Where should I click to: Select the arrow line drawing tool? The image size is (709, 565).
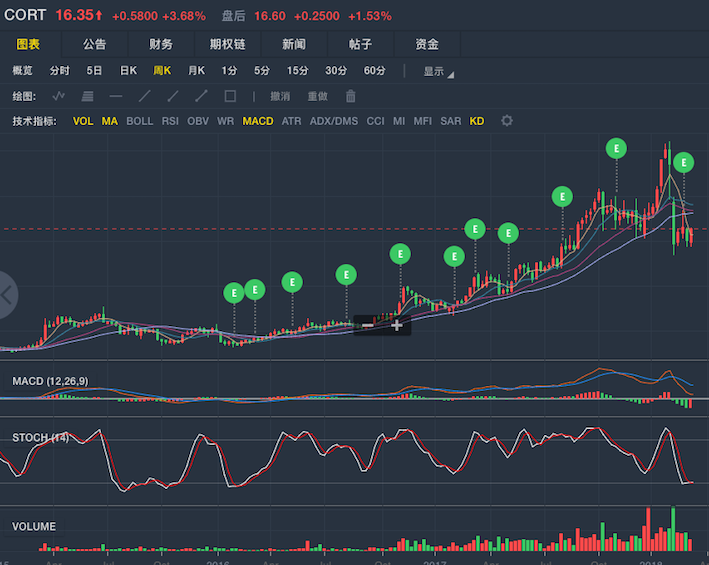202,96
